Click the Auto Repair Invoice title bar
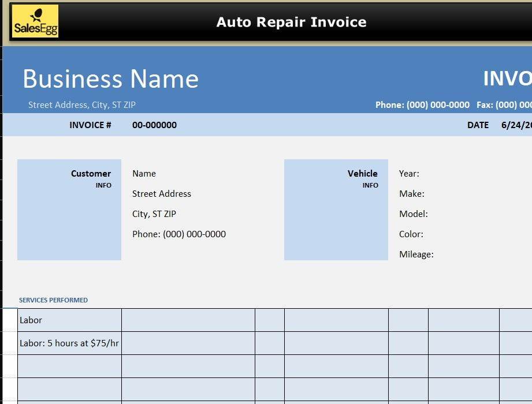 pyautogui.click(x=291, y=22)
